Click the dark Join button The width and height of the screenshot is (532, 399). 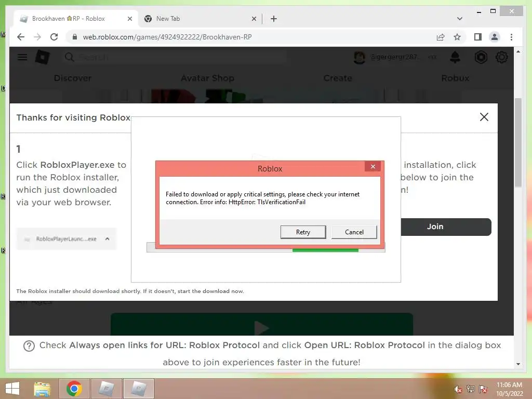point(445,227)
